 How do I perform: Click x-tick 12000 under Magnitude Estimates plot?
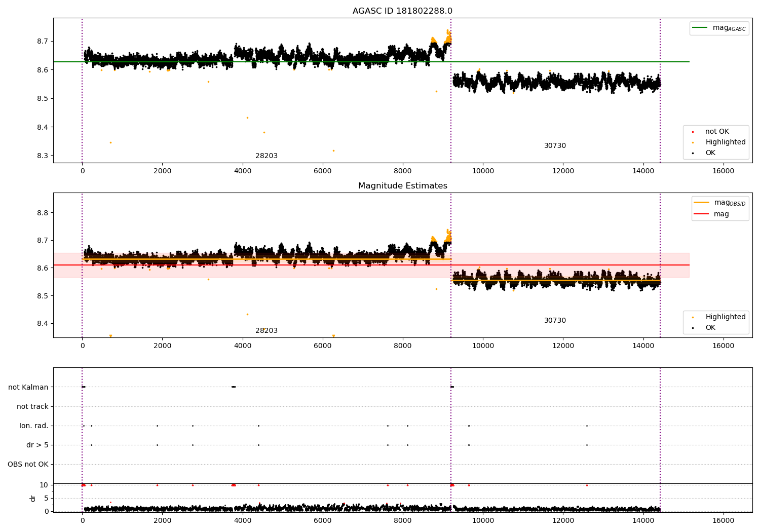(563, 346)
